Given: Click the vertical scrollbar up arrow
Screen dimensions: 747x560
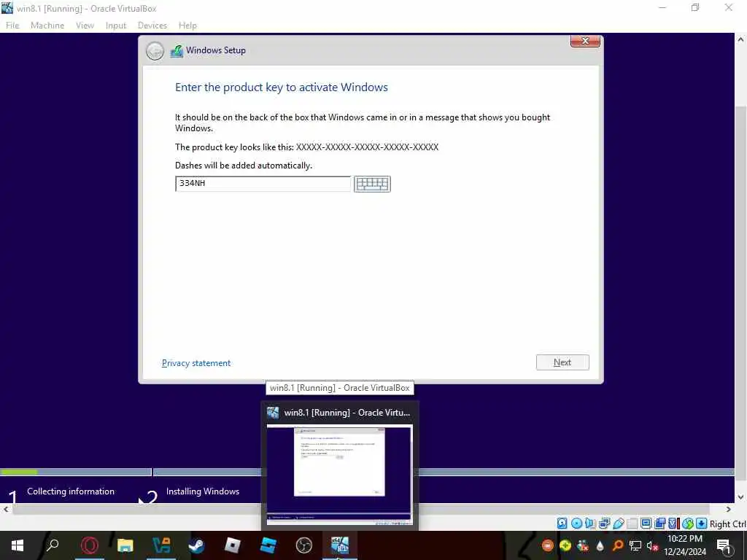Looking at the screenshot, I should [741, 39].
